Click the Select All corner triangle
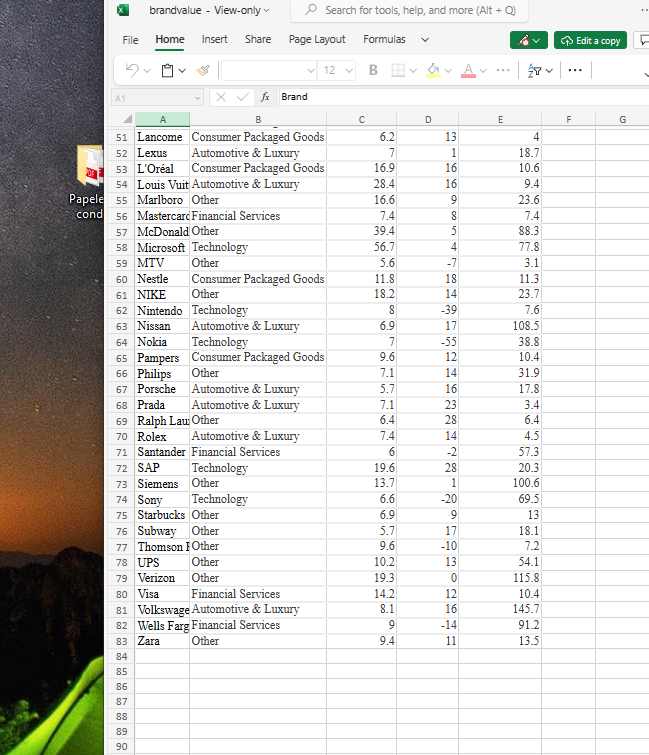 (x=126, y=119)
